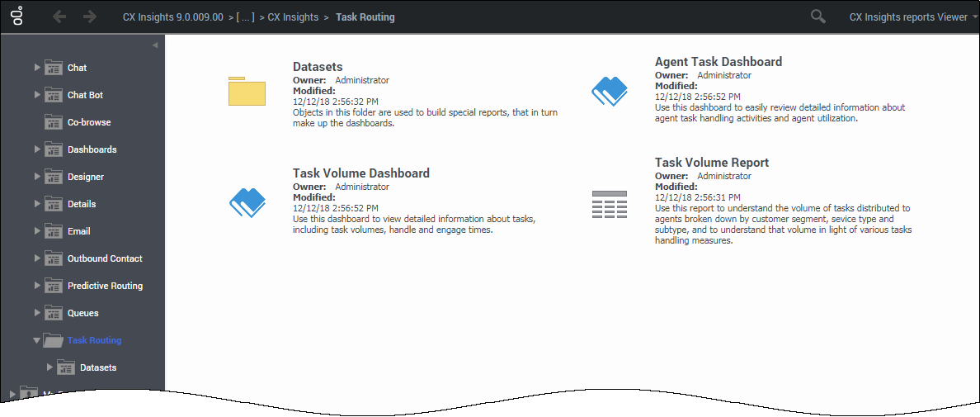Open the Task Volume Report grid icon

point(610,205)
